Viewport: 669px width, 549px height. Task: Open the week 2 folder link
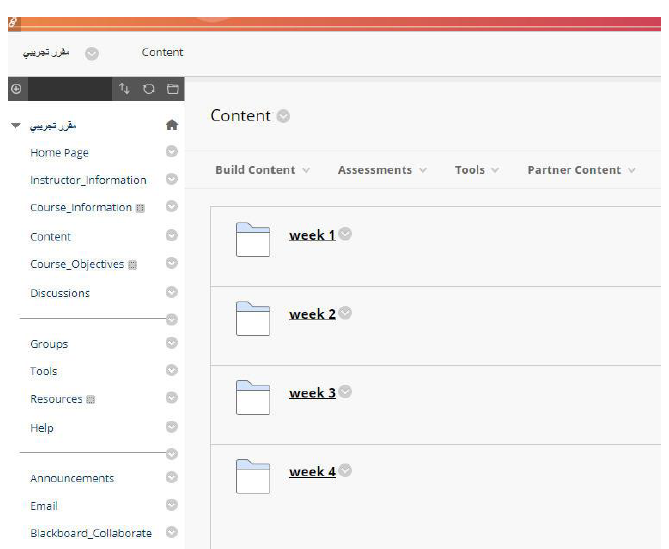click(312, 314)
